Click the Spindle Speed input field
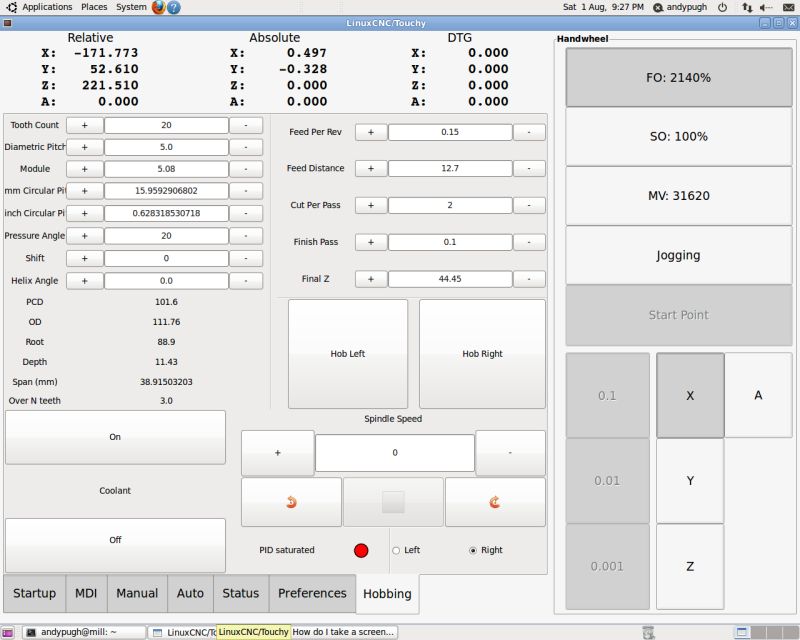The height and width of the screenshot is (640, 800). pyautogui.click(x=394, y=452)
